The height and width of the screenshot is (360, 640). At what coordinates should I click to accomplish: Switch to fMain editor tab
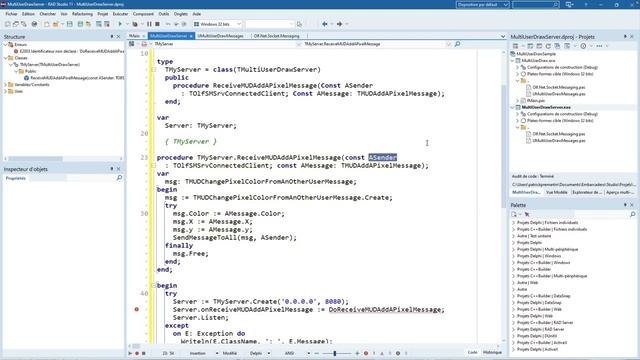tap(134, 36)
